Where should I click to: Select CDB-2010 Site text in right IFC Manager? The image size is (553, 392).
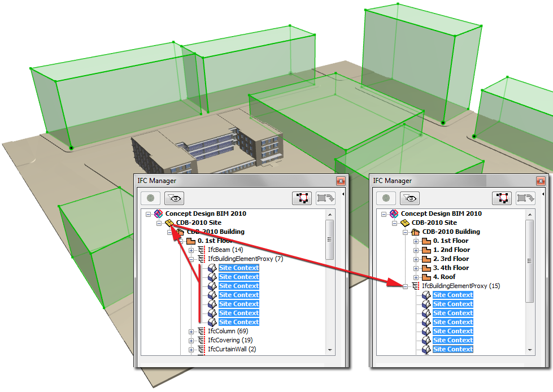434,223
